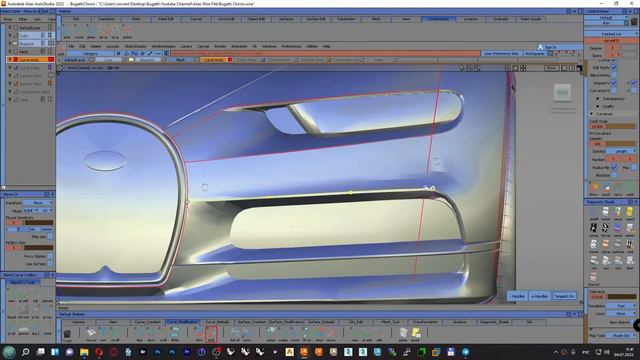Viewport: 640px width, 360px height.
Task: Click the viewcube thumbnail in viewport
Action: 562,93
